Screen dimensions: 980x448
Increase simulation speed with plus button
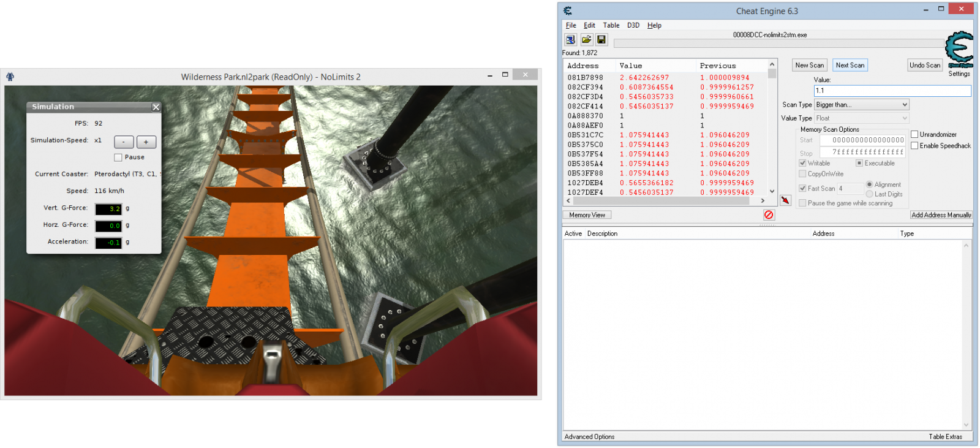pyautogui.click(x=146, y=142)
